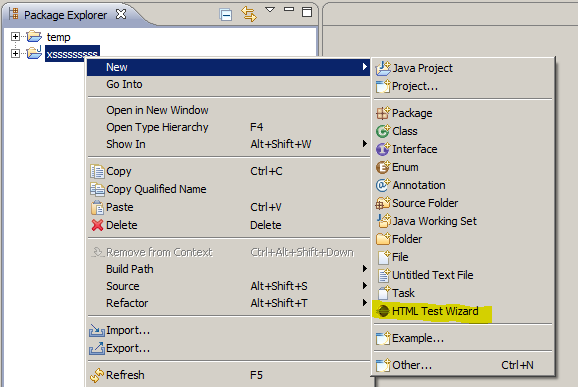Create a new Source Folder

point(463,203)
